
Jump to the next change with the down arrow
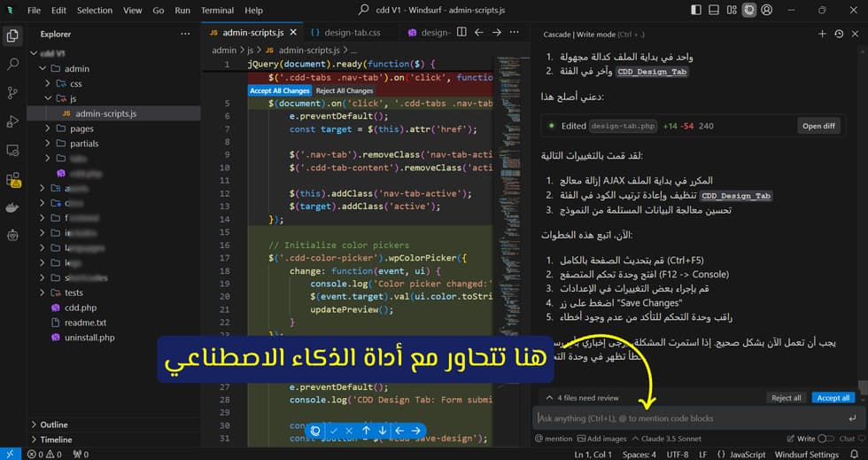pyautogui.click(x=382, y=431)
